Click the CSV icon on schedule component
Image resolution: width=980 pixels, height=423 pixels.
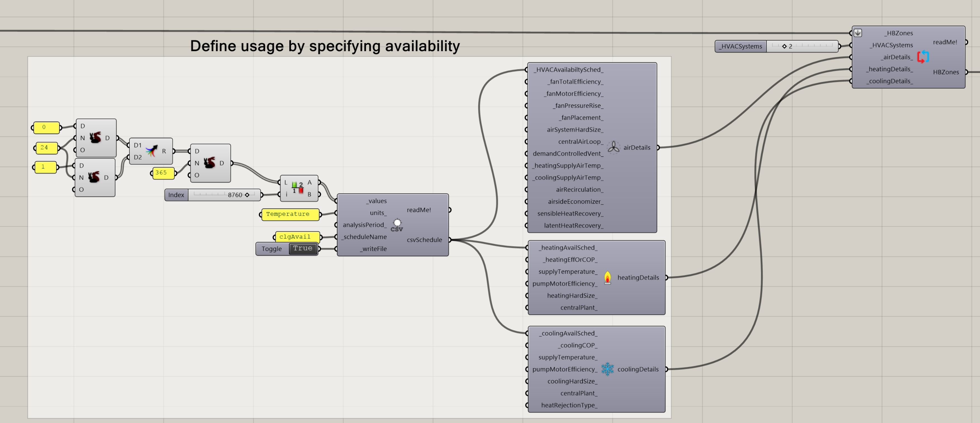point(397,225)
